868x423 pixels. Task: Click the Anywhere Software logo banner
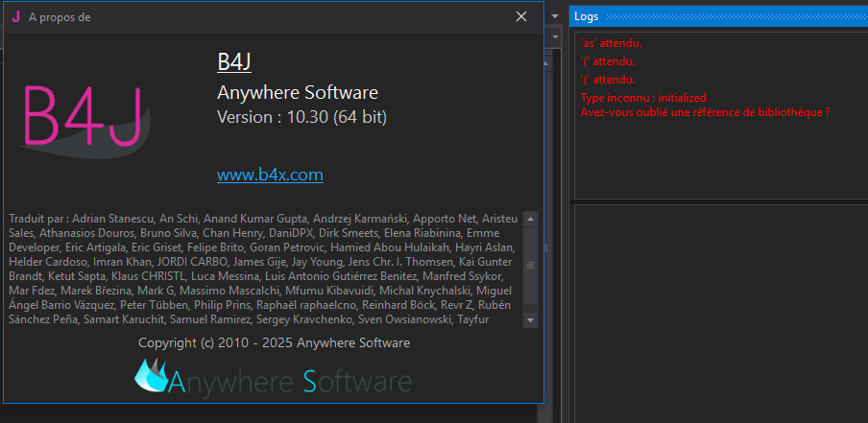(x=273, y=376)
